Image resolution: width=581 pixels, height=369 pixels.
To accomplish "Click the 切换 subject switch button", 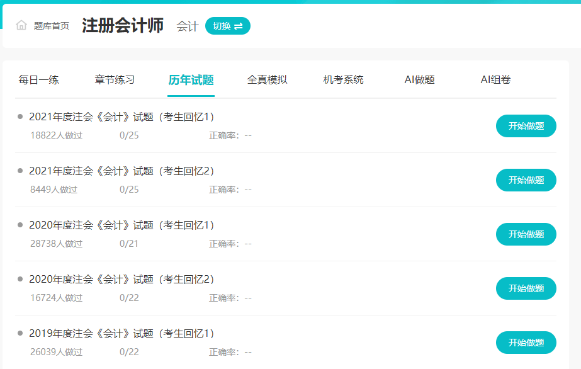I will coord(228,26).
